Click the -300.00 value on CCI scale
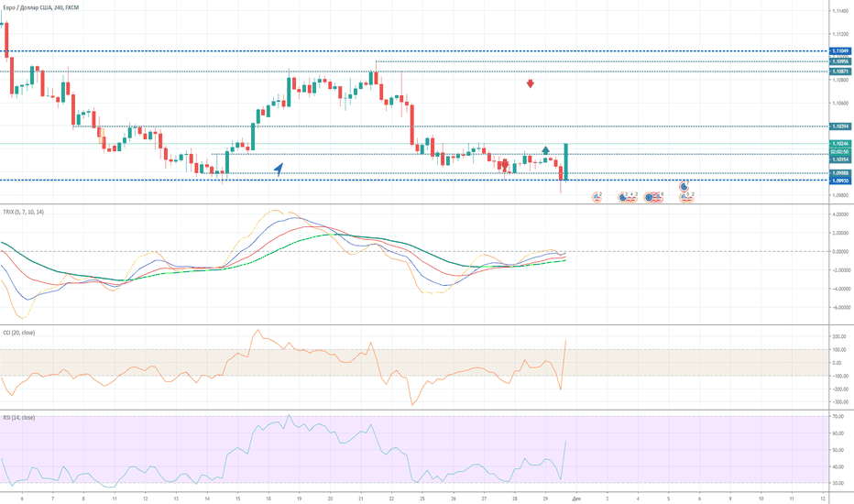This screenshot has width=854, height=504. 841,402
